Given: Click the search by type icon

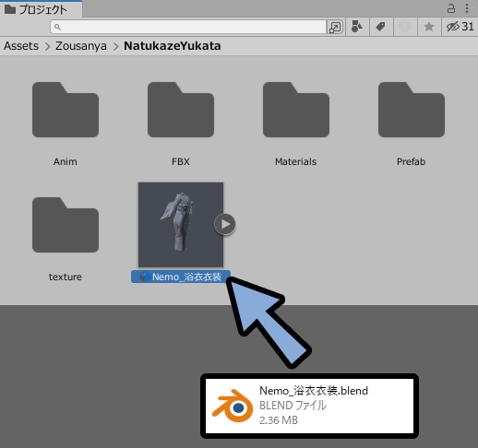Looking at the screenshot, I should coord(357,27).
